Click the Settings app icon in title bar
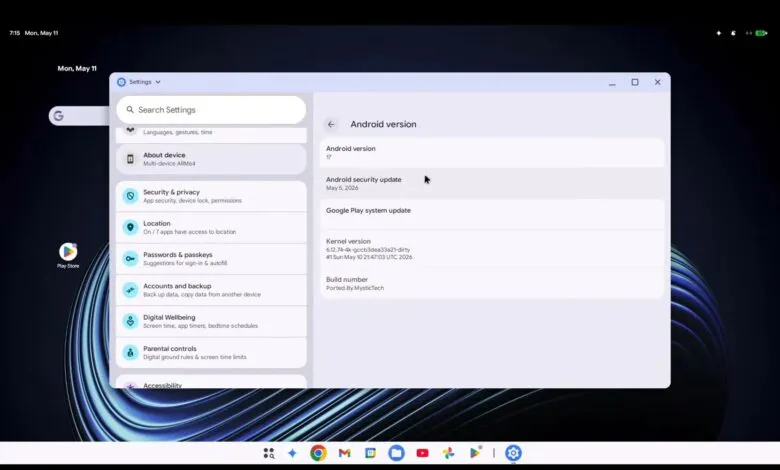The height and width of the screenshot is (470, 780). click(x=121, y=82)
